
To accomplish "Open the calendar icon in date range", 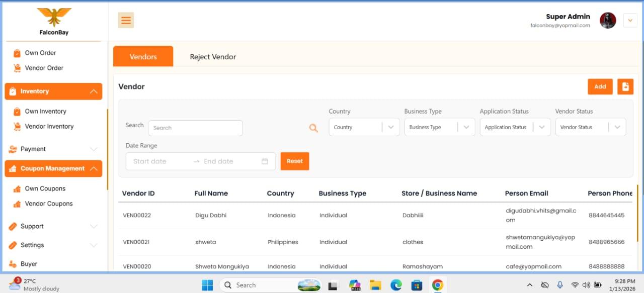I will pos(265,161).
